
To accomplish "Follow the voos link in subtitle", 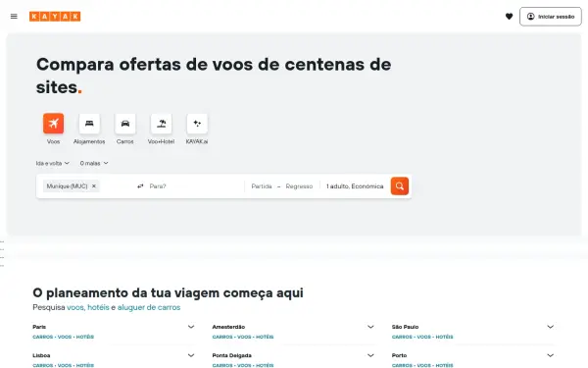I will tap(75, 307).
